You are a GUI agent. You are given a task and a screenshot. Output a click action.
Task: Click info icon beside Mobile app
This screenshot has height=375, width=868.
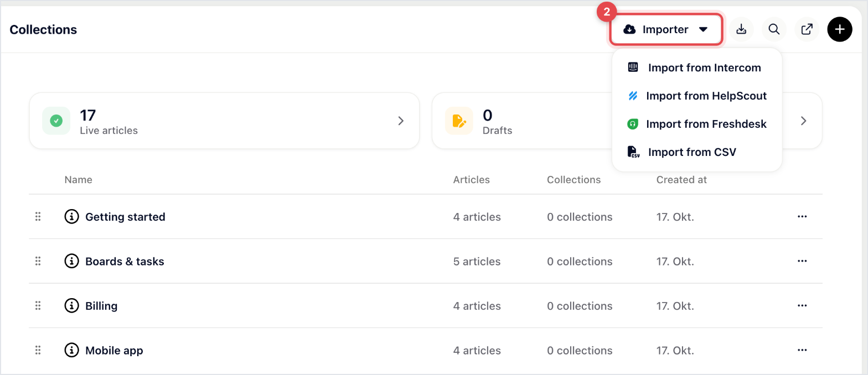(71, 350)
